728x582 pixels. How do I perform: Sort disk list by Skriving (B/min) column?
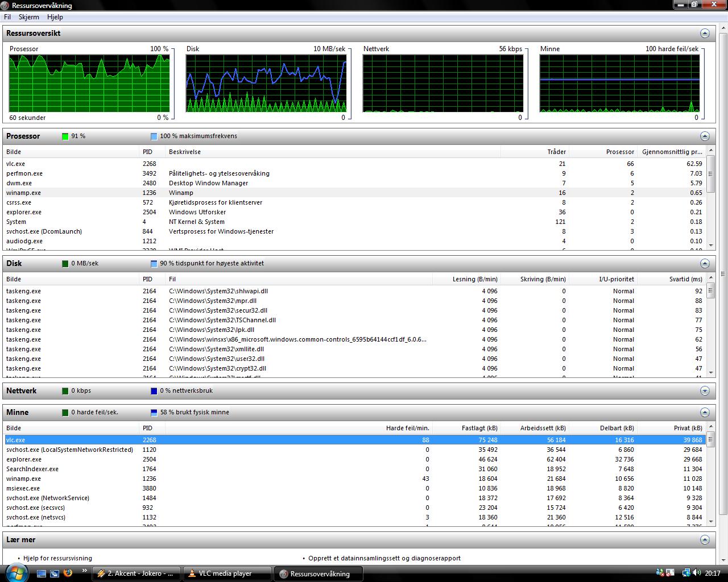[x=535, y=279]
